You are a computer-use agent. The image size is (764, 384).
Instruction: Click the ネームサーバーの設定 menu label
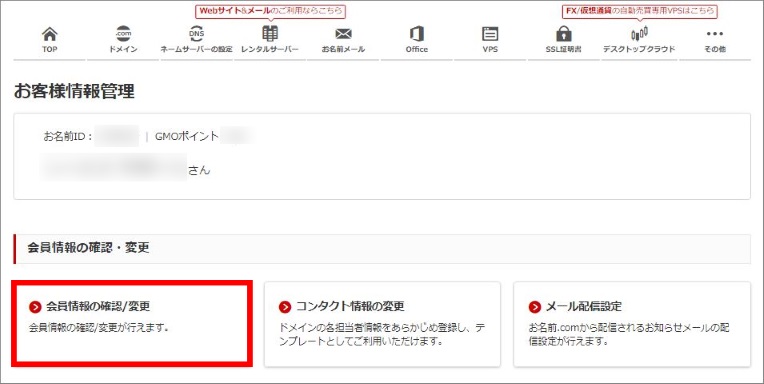196,49
